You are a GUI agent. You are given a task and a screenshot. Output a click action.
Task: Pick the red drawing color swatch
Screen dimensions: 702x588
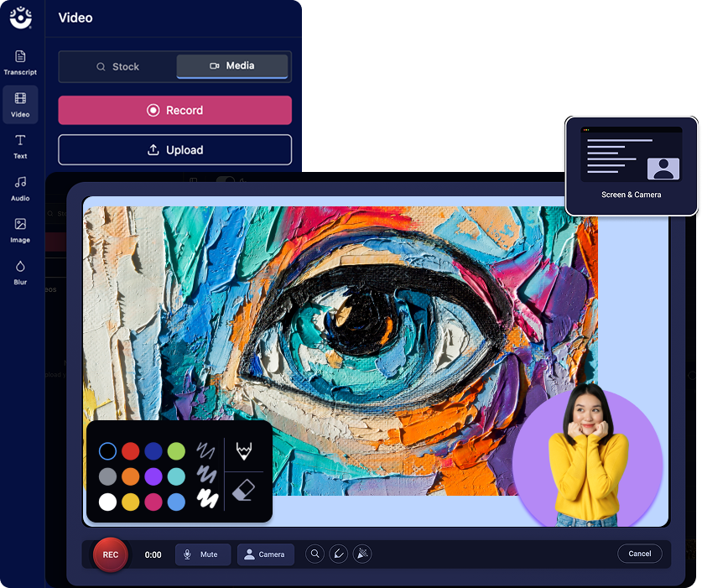[x=132, y=450]
